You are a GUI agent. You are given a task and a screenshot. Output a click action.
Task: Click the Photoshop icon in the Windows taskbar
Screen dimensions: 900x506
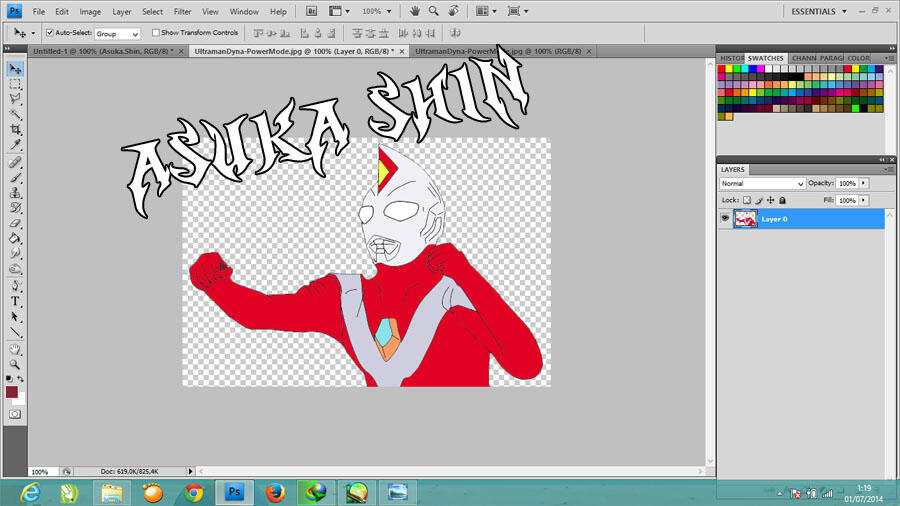tap(234, 492)
